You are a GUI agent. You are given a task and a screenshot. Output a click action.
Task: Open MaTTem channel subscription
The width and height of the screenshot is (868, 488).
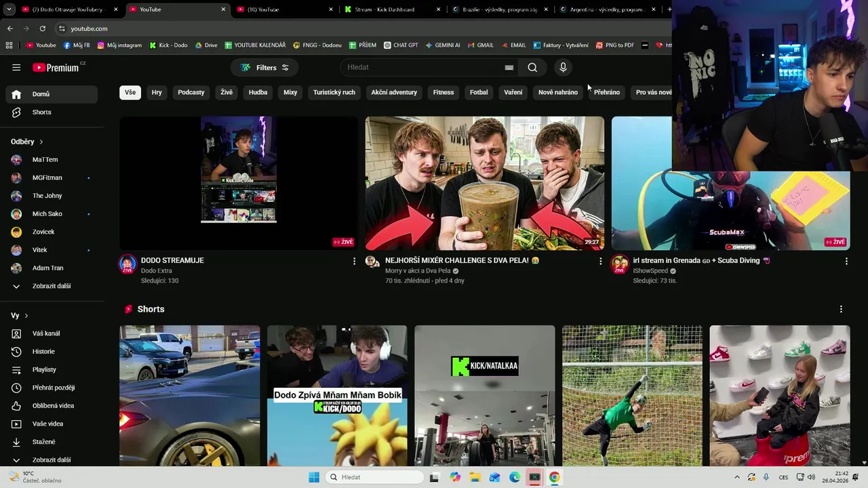coord(52,159)
